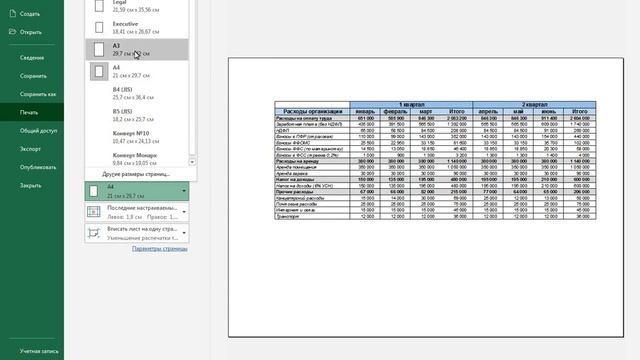Expand the Вписать лист scaling dropdown
Screen dimensions: 640x360
[184, 233]
